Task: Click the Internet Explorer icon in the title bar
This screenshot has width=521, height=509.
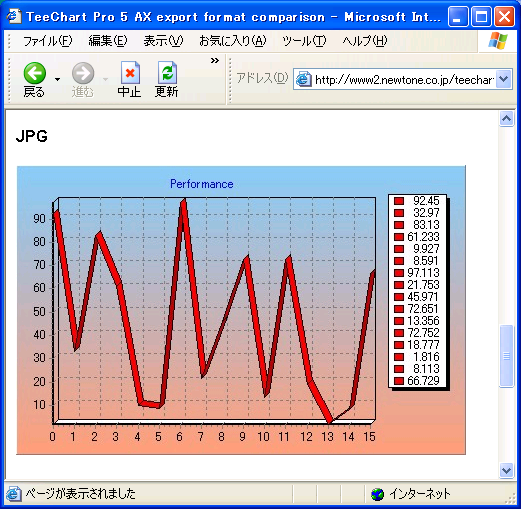Action: click(x=14, y=16)
